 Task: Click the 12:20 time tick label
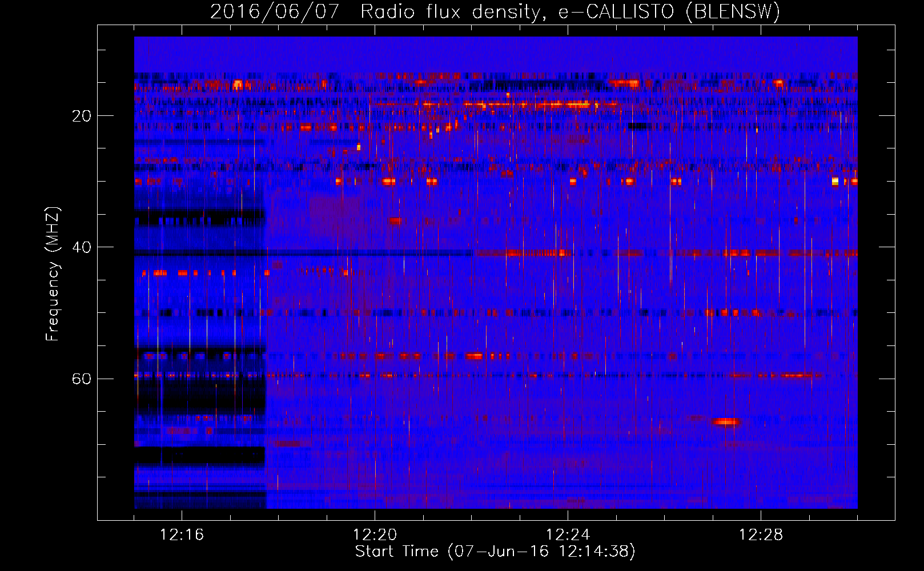375,534
